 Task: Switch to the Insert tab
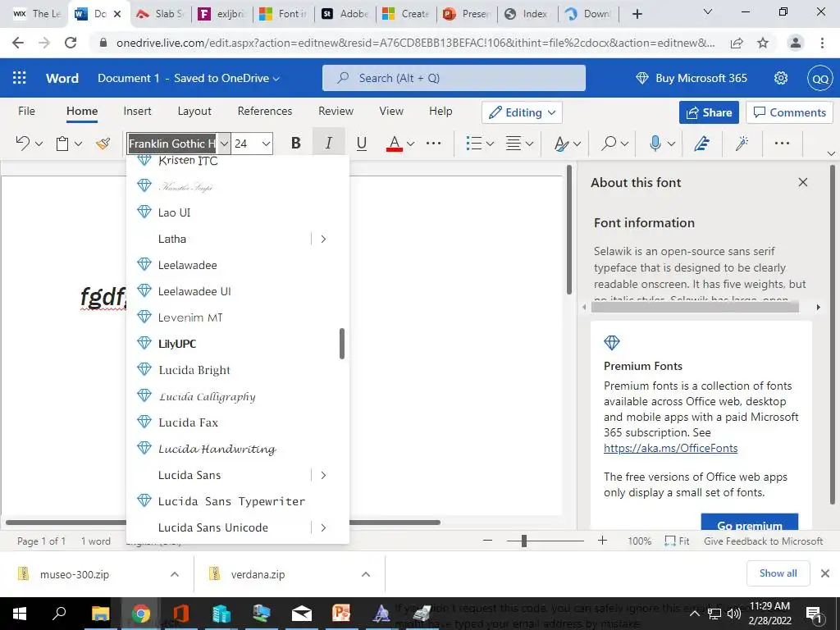pyautogui.click(x=137, y=111)
